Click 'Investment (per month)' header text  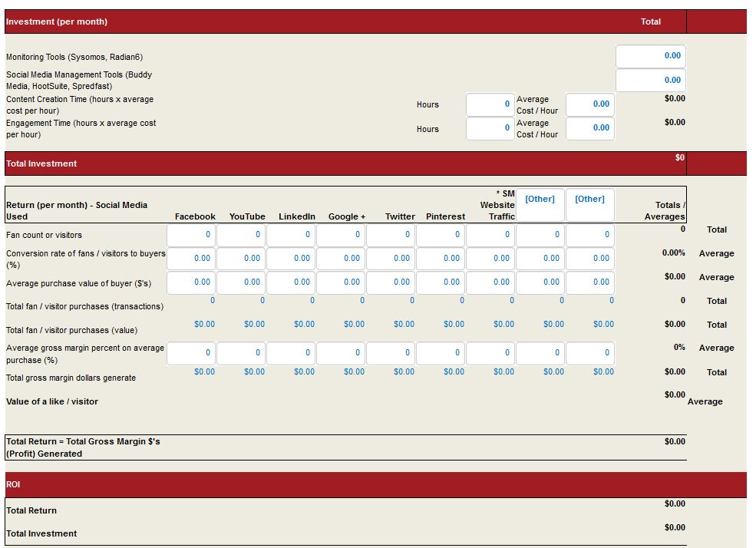57,21
